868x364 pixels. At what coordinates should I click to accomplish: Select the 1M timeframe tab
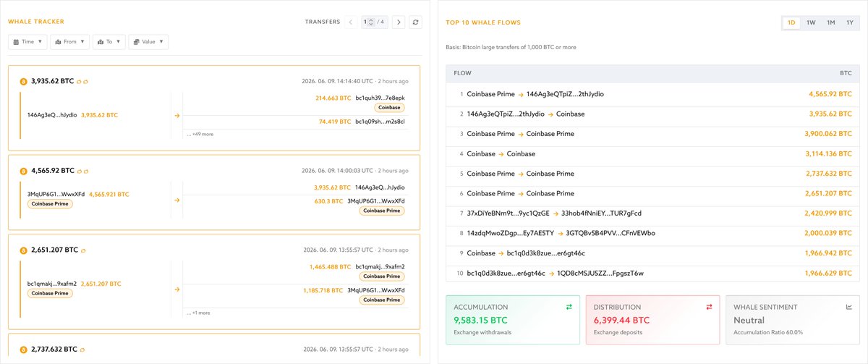(830, 23)
